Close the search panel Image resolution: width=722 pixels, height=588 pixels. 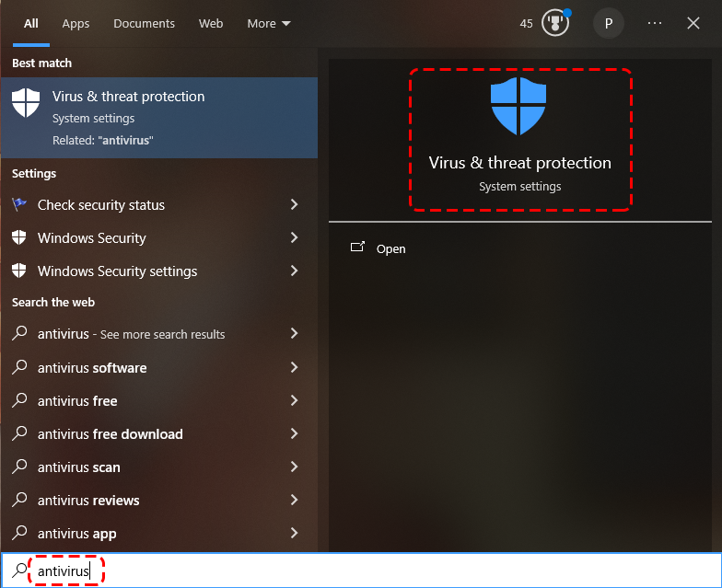693,23
